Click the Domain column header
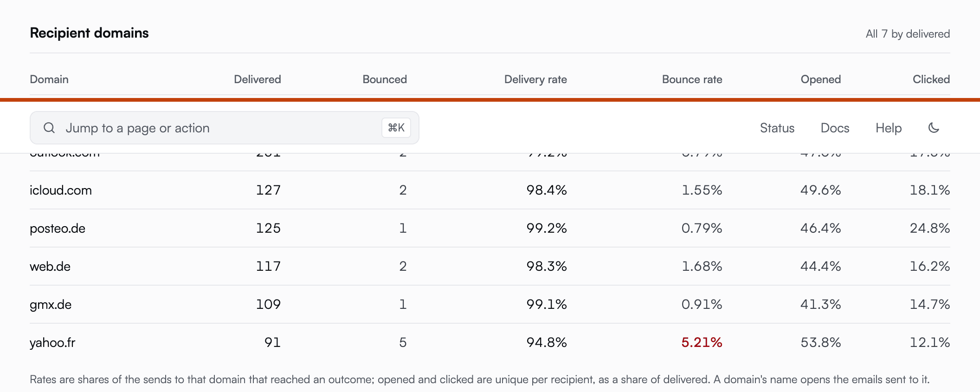Viewport: 980px width, 392px height. click(49, 79)
